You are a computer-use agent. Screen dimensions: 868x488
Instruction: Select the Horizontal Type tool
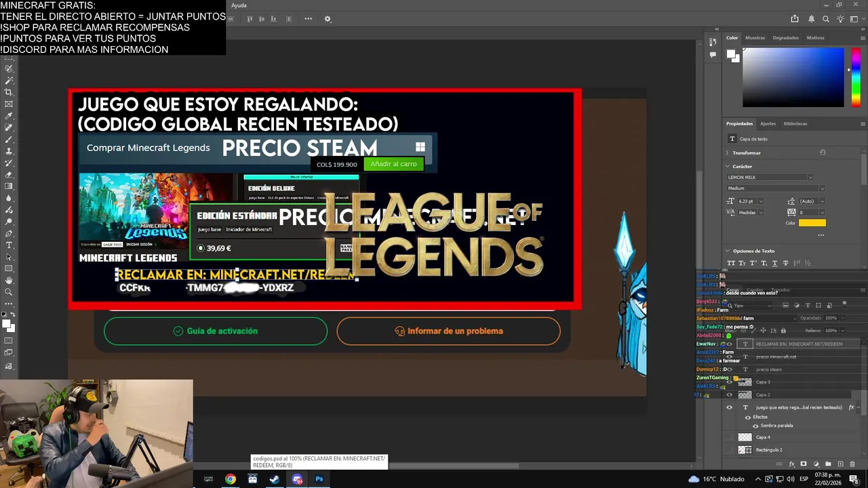point(9,245)
